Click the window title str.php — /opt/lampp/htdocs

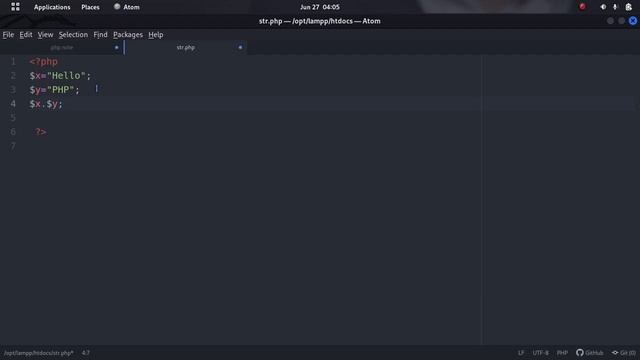[x=320, y=21]
